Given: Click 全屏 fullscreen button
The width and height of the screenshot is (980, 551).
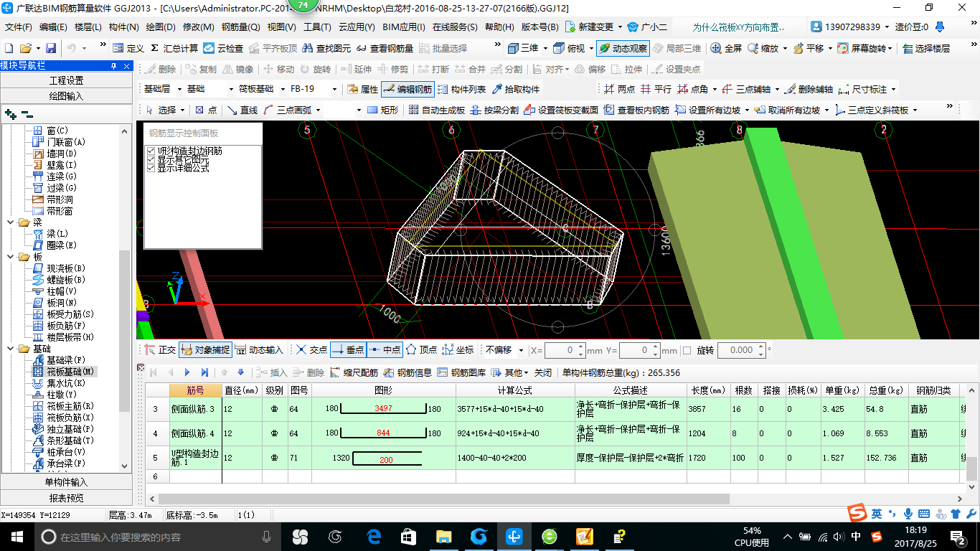Looking at the screenshot, I should [x=726, y=48].
